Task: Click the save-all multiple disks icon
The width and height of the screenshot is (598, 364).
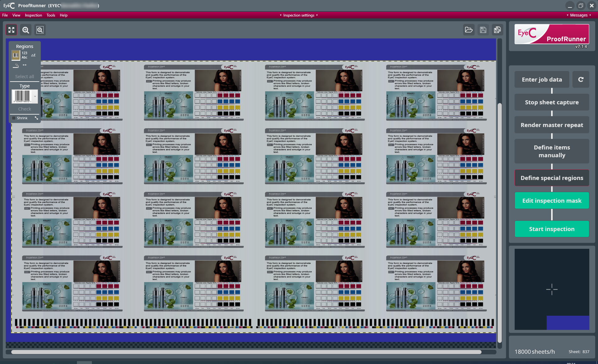Action: tap(497, 30)
